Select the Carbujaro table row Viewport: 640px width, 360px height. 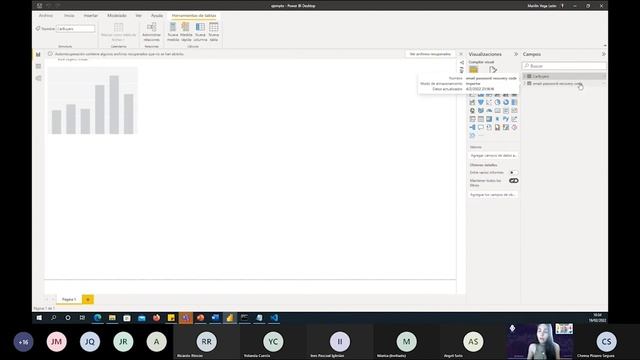pos(564,76)
